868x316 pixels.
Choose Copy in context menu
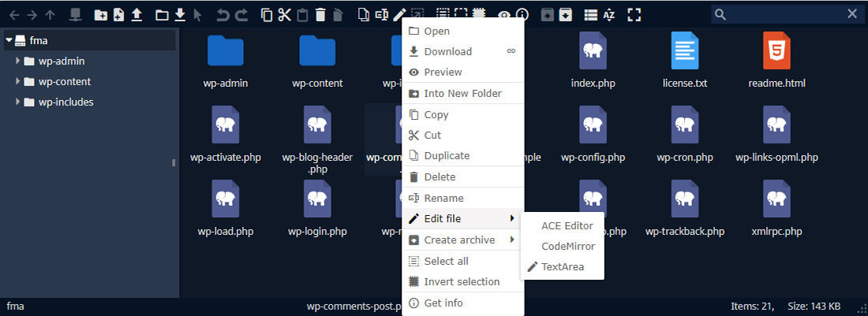click(462, 115)
